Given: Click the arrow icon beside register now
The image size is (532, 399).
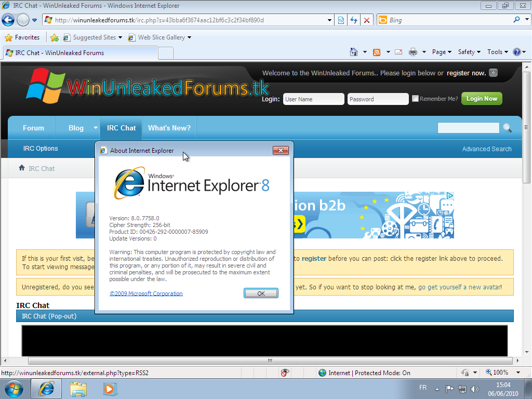Looking at the screenshot, I should (494, 73).
